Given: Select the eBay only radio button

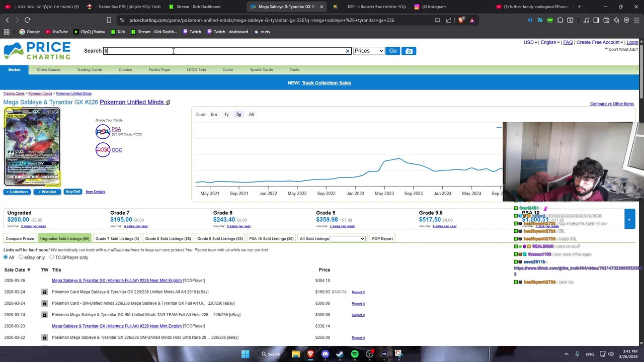Looking at the screenshot, I should tap(21, 257).
